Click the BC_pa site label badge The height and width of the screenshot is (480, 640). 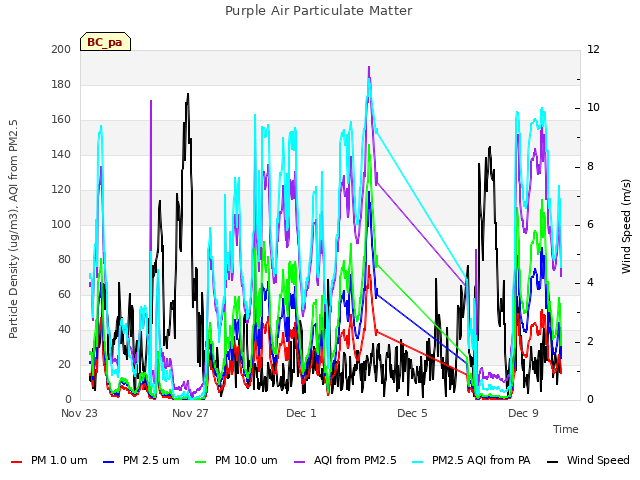(x=105, y=42)
